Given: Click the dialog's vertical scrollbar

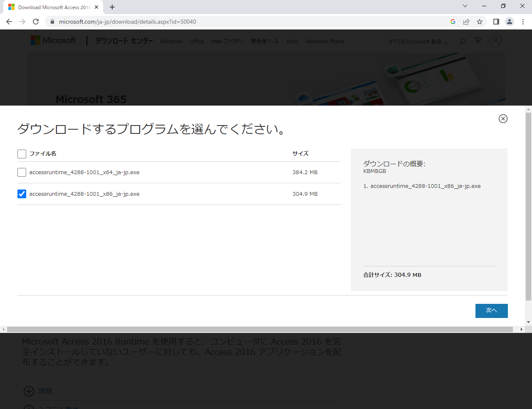Looking at the screenshot, I should (x=528, y=206).
